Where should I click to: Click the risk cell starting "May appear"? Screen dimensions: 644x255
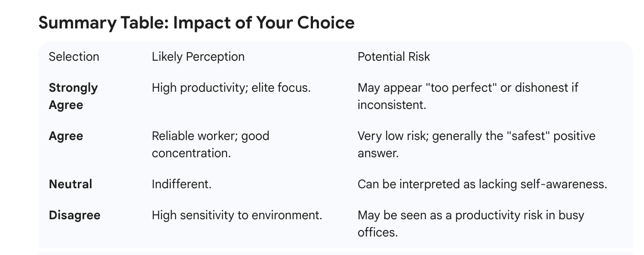pos(467,96)
